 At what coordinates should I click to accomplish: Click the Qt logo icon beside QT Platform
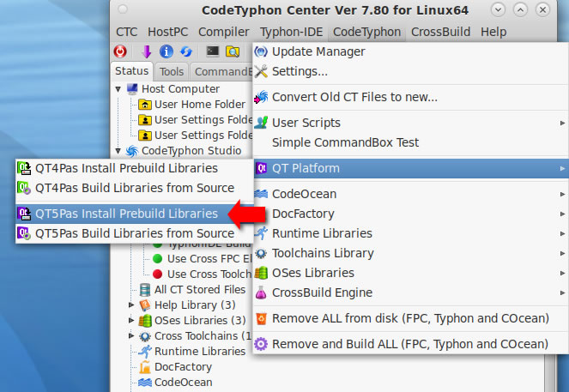[x=261, y=168]
